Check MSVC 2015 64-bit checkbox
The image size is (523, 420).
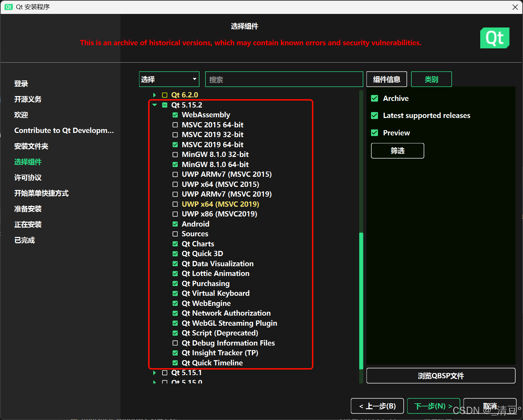175,125
